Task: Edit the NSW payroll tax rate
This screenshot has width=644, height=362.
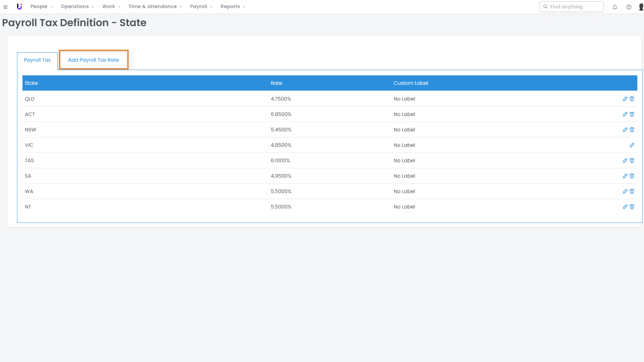Action: click(x=625, y=130)
